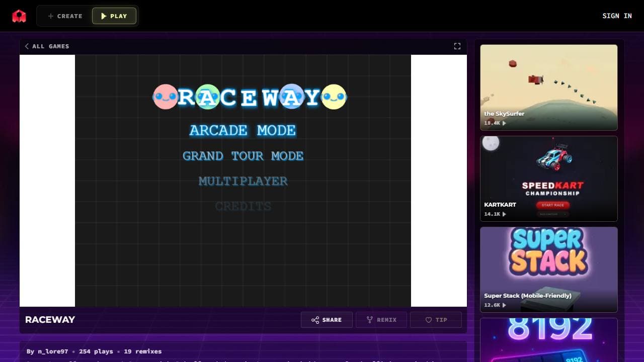This screenshot has height=362, width=644.
Task: Click the Tip button
Action: [x=436, y=320]
